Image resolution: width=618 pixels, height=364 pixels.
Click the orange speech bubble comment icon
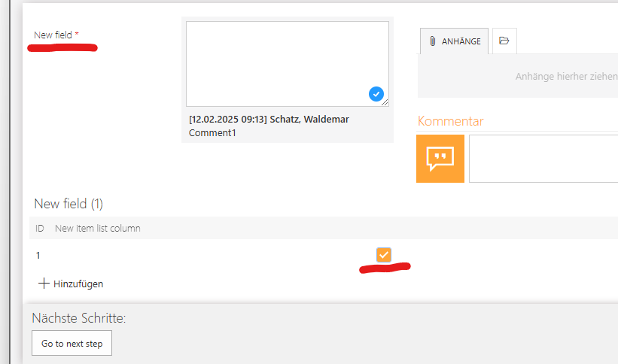point(440,159)
